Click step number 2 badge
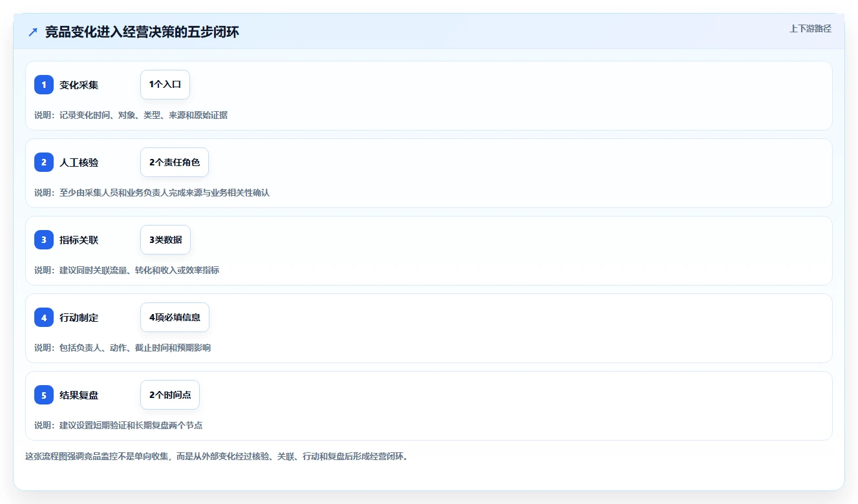Image resolution: width=858 pixels, height=504 pixels. [44, 162]
